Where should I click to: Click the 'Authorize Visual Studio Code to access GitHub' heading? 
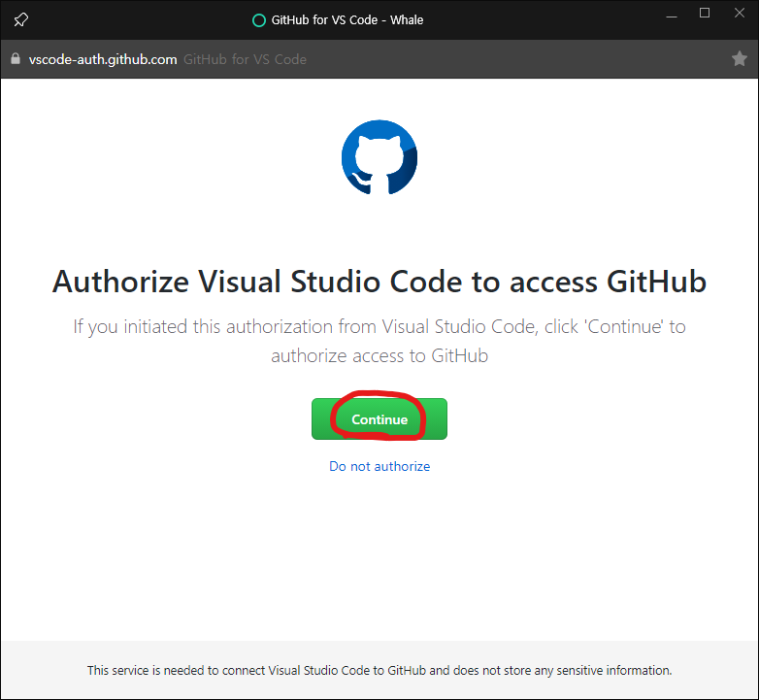pyautogui.click(x=379, y=282)
